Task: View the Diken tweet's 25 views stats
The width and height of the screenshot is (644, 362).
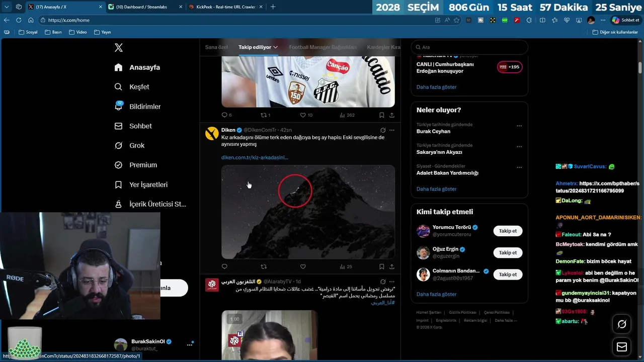Action: (x=346, y=266)
